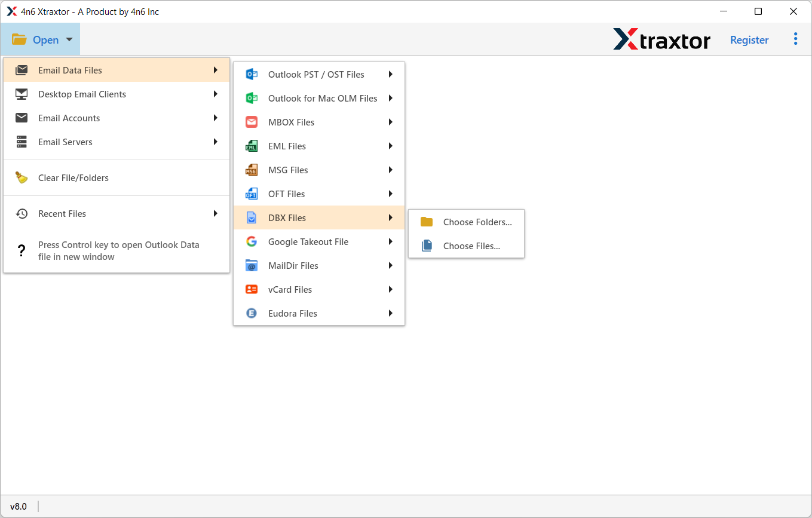Click the Email Data Files envelope icon
Screen dimensions: 812x518
click(22, 70)
